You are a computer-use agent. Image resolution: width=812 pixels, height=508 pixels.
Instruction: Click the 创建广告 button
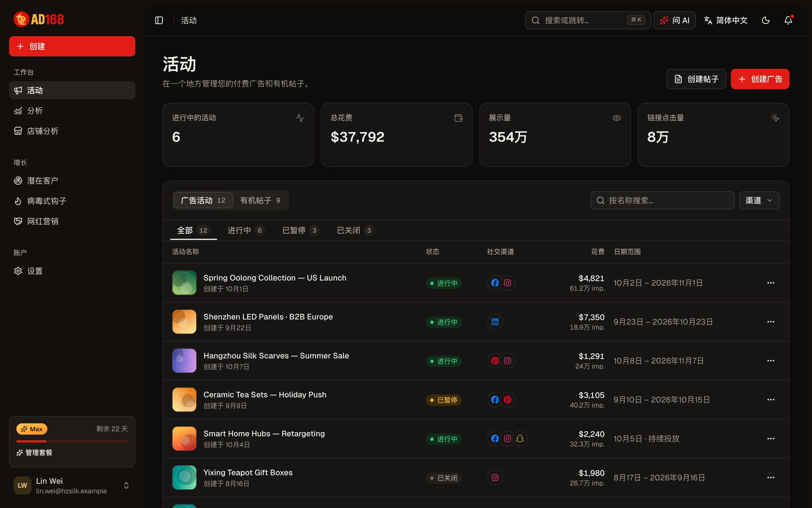click(x=760, y=79)
